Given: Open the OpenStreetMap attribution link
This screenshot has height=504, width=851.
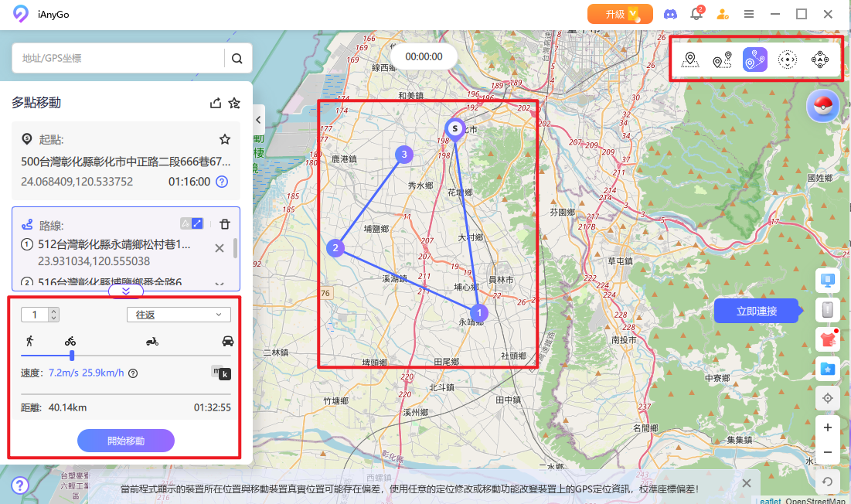Looking at the screenshot, I should (x=815, y=500).
